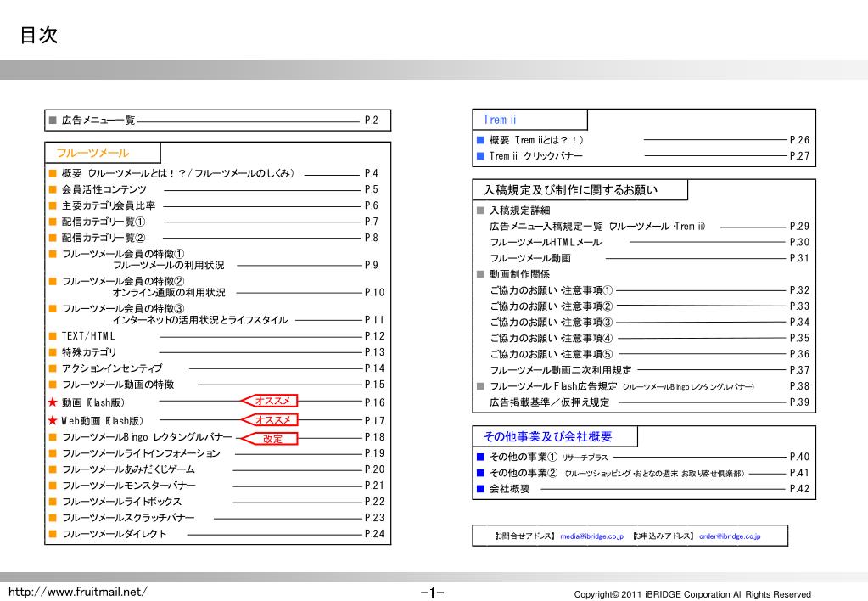Image resolution: width=868 pixels, height=601 pixels.
Task: Click page number P.24
Action: tap(374, 534)
